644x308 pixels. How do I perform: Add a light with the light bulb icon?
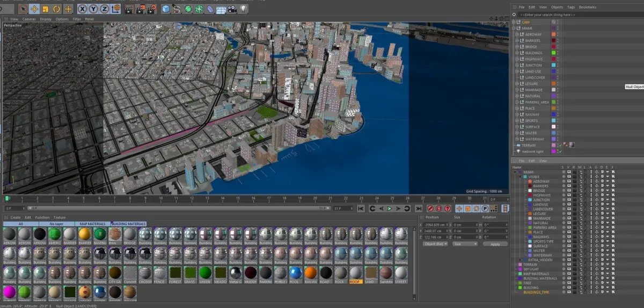pos(244,9)
